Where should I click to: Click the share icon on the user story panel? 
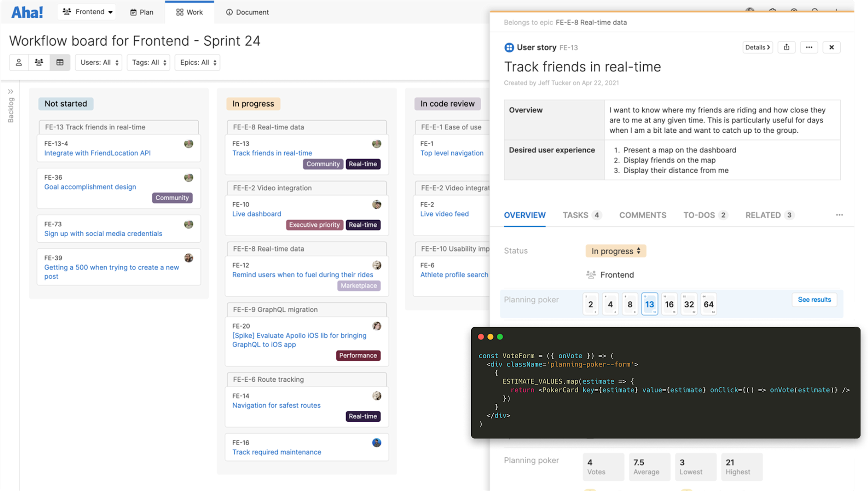pyautogui.click(x=786, y=47)
